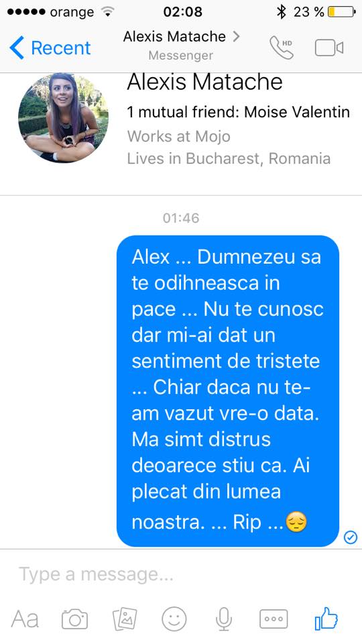The height and width of the screenshot is (644, 362).
Task: Open the photo gallery picker
Action: tap(125, 618)
